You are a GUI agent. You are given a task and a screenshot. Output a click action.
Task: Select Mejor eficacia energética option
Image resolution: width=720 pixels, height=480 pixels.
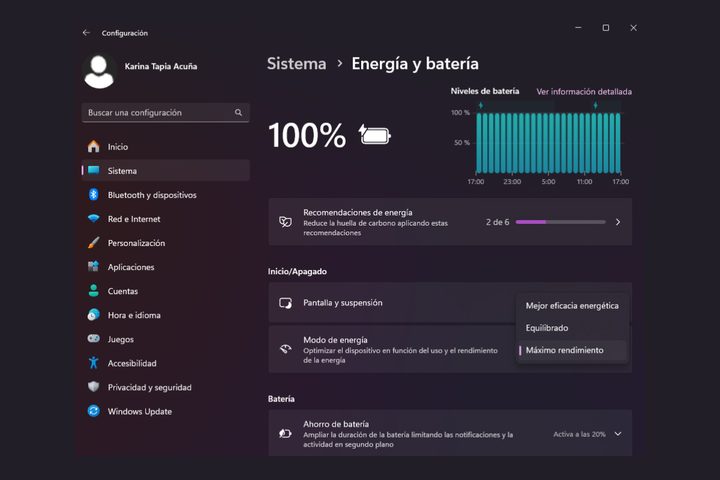click(x=572, y=305)
